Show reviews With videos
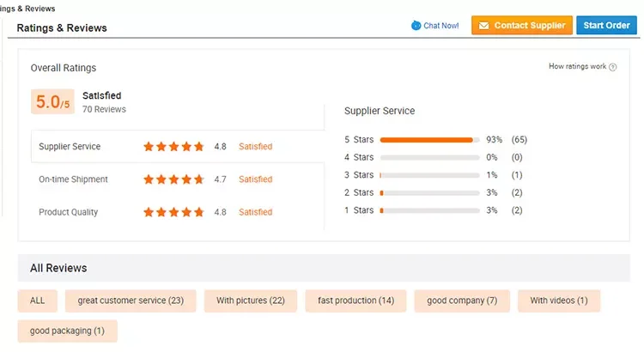This screenshot has width=644, height=352. pos(558,300)
